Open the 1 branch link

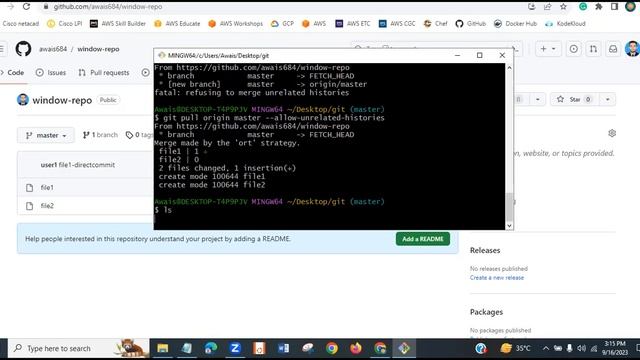pos(100,135)
